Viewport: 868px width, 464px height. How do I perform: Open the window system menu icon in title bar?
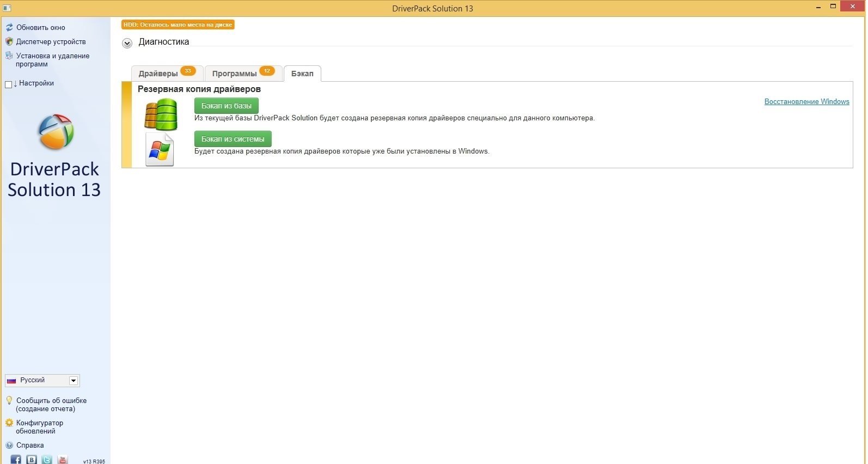[7, 8]
